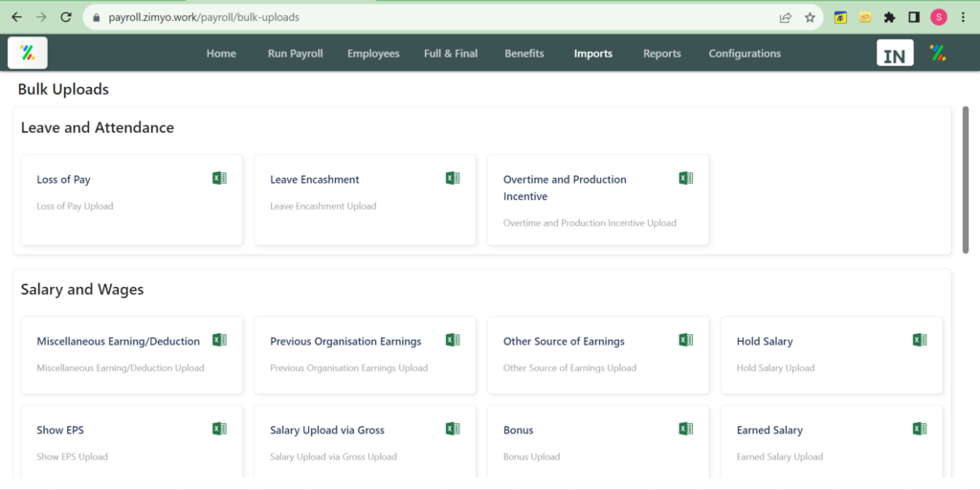Screen dimensions: 980x490
Task: Open Chrome three-dot menu
Action: [963, 17]
